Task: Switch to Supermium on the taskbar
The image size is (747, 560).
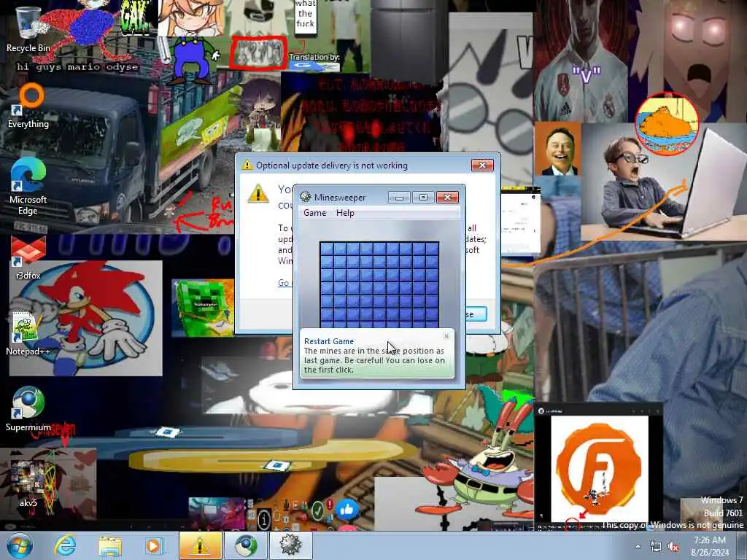Action: coord(245,545)
